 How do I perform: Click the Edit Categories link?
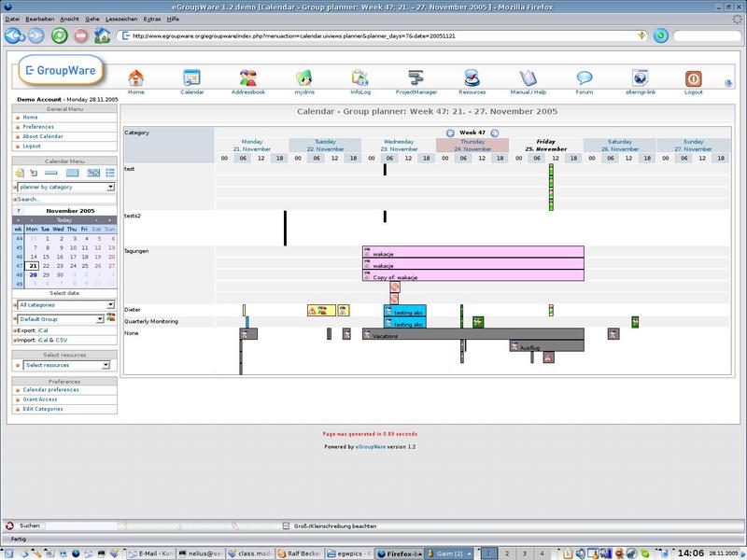43,409
